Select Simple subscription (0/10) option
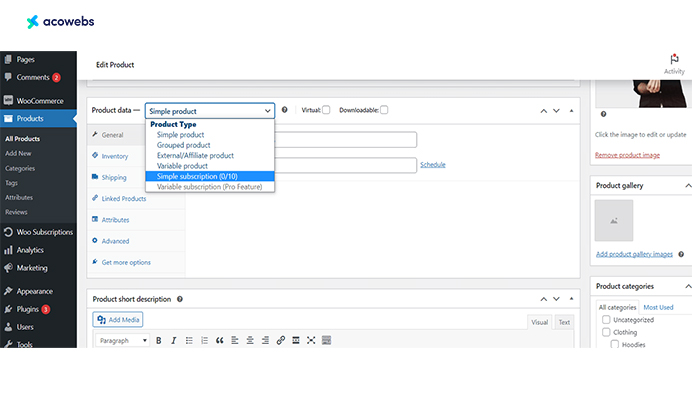Image resolution: width=692 pixels, height=399 pixels. (x=210, y=176)
